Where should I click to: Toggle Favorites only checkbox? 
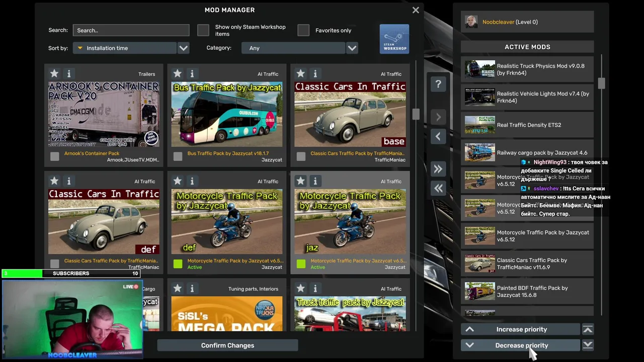pyautogui.click(x=303, y=30)
